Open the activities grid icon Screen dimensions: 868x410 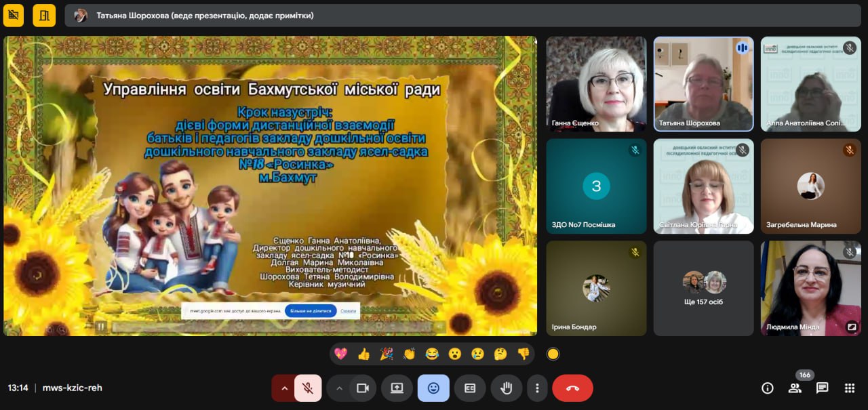pos(849,388)
